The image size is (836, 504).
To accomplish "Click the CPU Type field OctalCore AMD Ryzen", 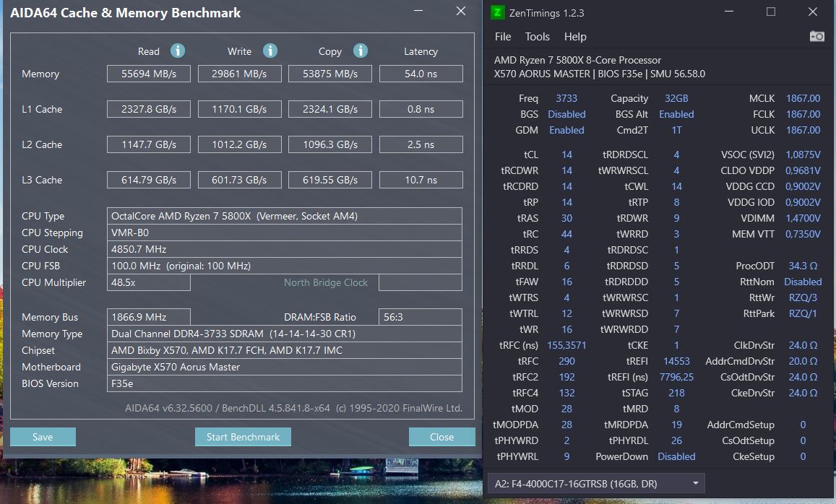I will click(x=285, y=216).
